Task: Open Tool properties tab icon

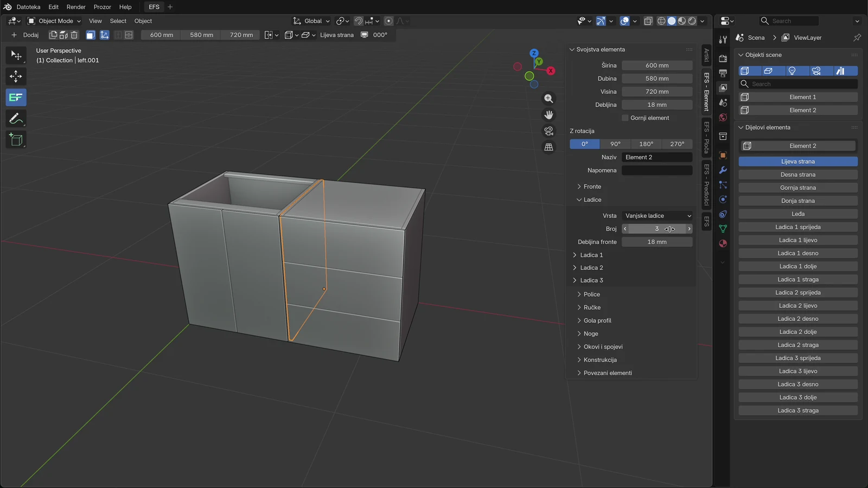Action: pyautogui.click(x=723, y=40)
